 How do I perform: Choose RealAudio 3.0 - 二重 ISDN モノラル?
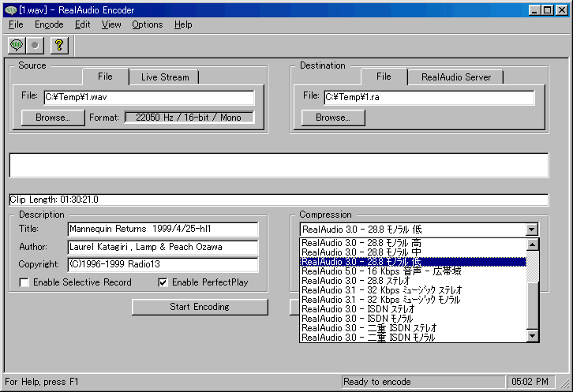pos(413,338)
